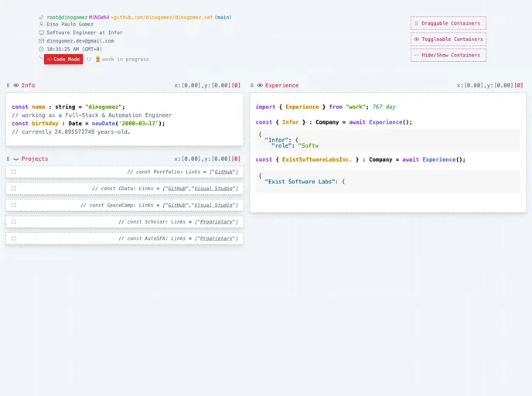Image resolution: width=532 pixels, height=396 pixels.
Task: Expand the Portfolio project row icon
Action: click(14, 172)
